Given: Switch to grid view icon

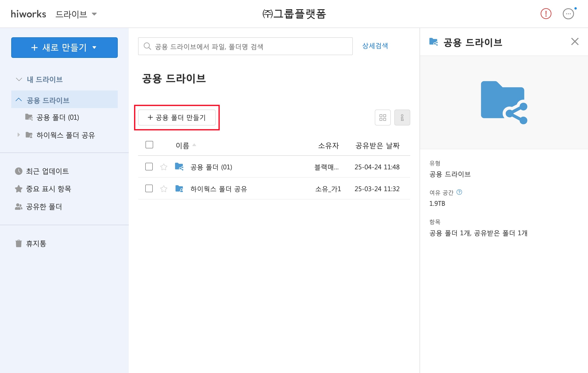Looking at the screenshot, I should tap(383, 118).
